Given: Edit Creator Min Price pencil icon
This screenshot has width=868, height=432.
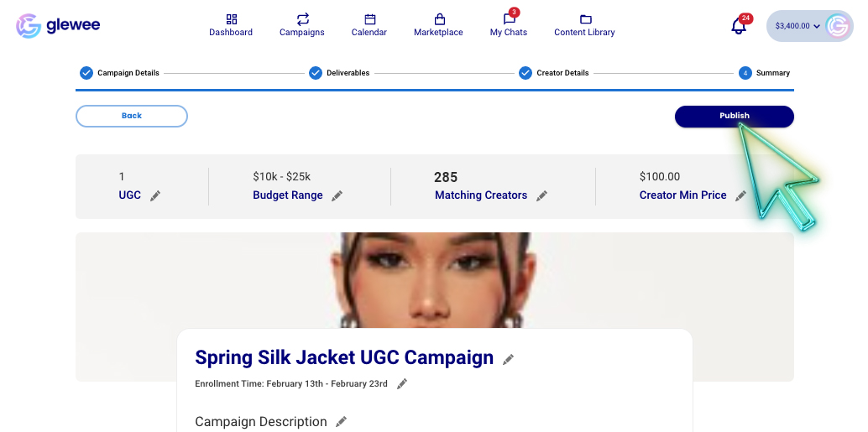Looking at the screenshot, I should pos(740,195).
